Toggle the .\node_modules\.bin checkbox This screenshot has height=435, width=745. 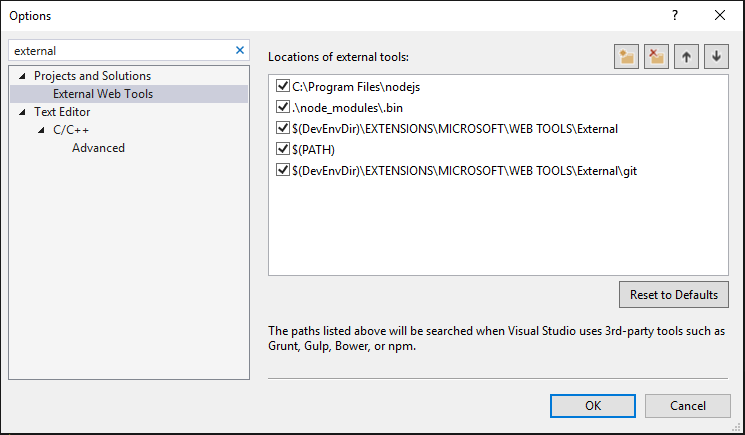[x=282, y=107]
